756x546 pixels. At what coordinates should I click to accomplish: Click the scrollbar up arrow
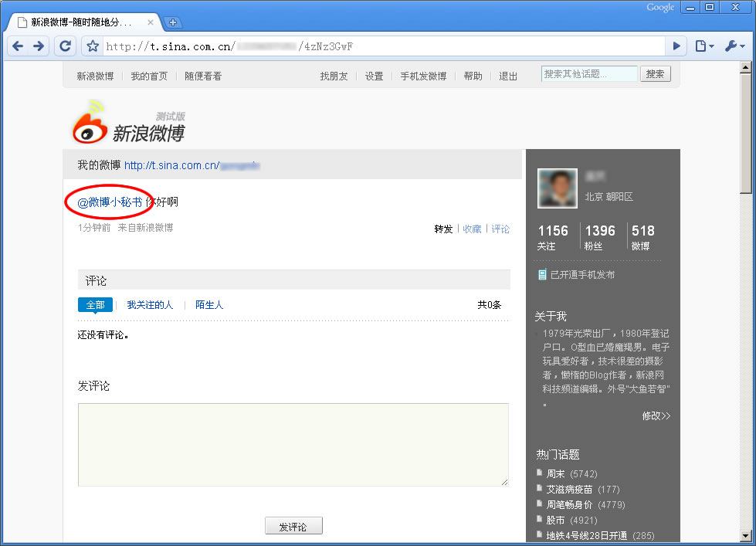(746, 67)
